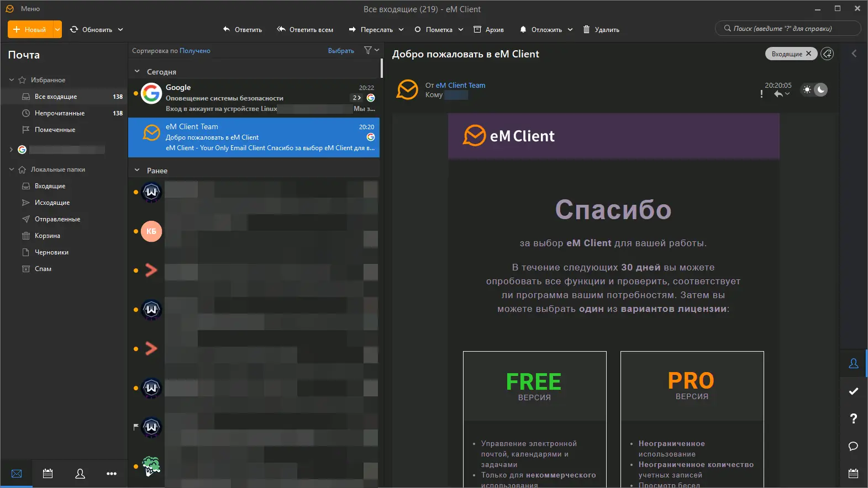This screenshot has height=488, width=868.
Task: Open the Mail section at the bottom
Action: (x=17, y=474)
